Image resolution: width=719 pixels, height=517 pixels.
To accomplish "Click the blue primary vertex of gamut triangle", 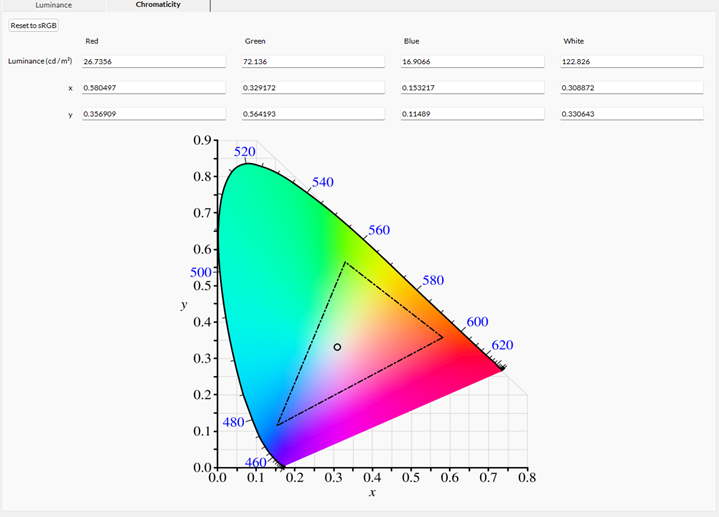I will 277,425.
